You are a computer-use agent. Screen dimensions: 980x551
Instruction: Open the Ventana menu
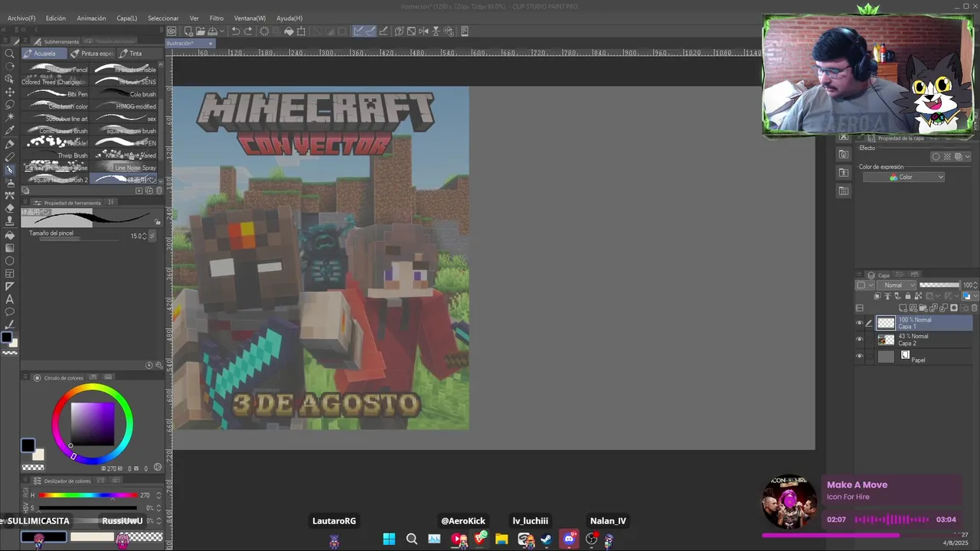(x=250, y=18)
